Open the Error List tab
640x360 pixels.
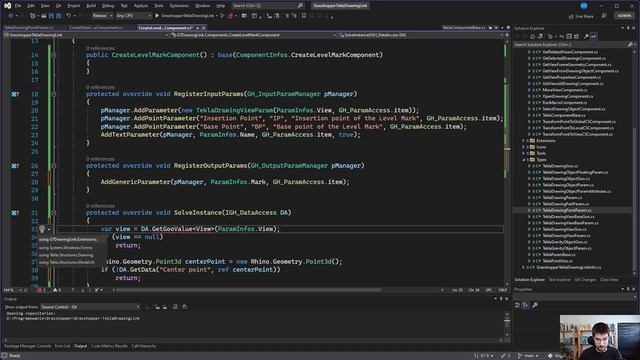tap(62, 346)
